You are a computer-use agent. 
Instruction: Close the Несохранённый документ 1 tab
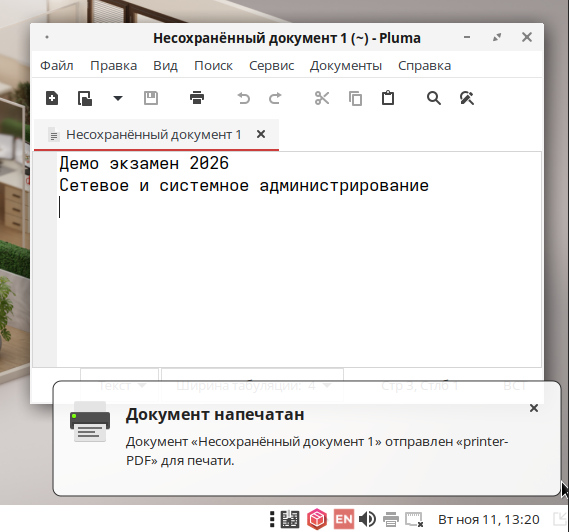261,134
